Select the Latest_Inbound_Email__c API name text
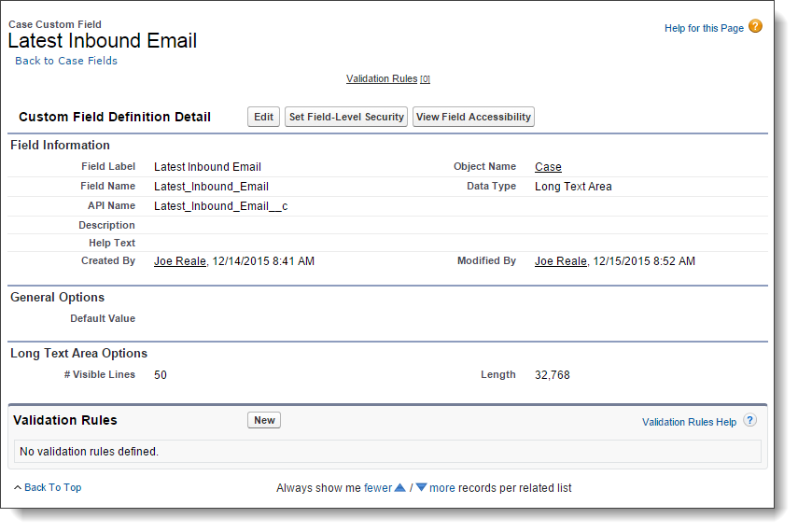 coord(221,206)
